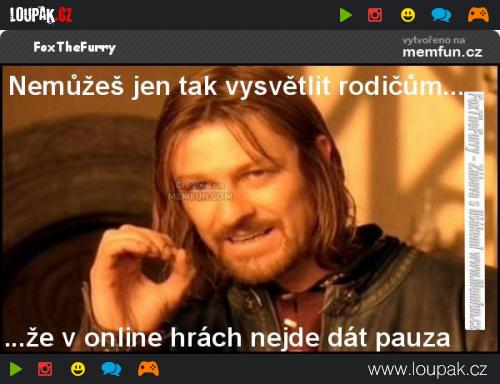Click the red camera icon in the bottom bar
Image resolution: width=500 pixels, height=384 pixels.
45,369
